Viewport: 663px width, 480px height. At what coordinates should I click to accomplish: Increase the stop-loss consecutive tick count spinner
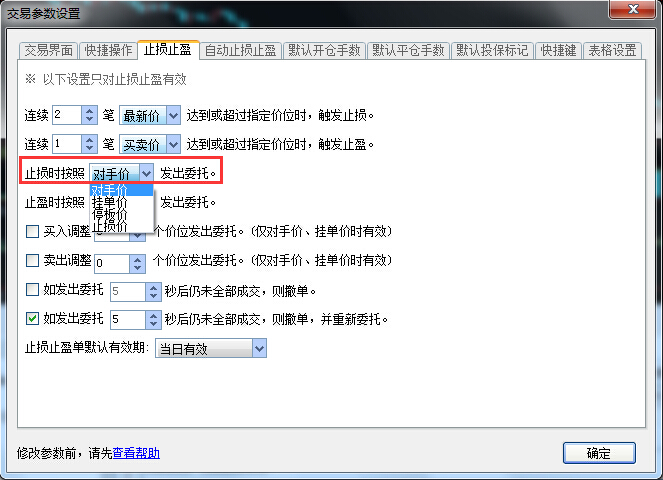pyautogui.click(x=89, y=111)
